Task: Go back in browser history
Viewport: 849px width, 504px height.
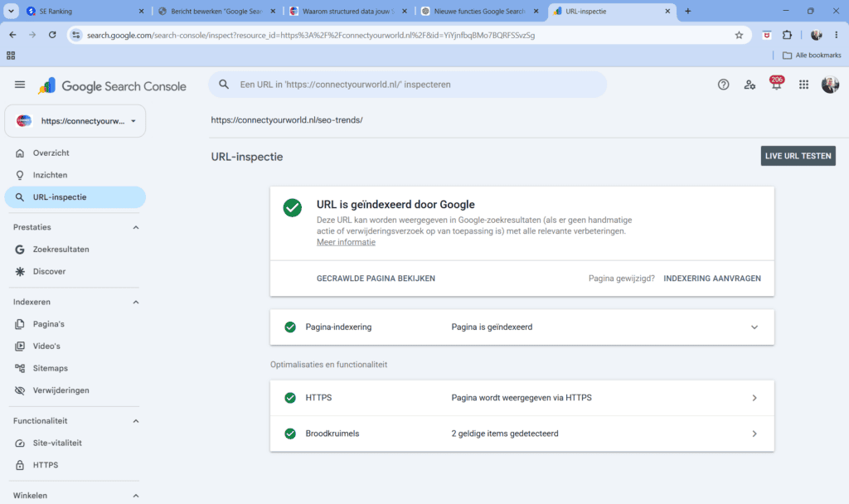Action: [x=12, y=35]
